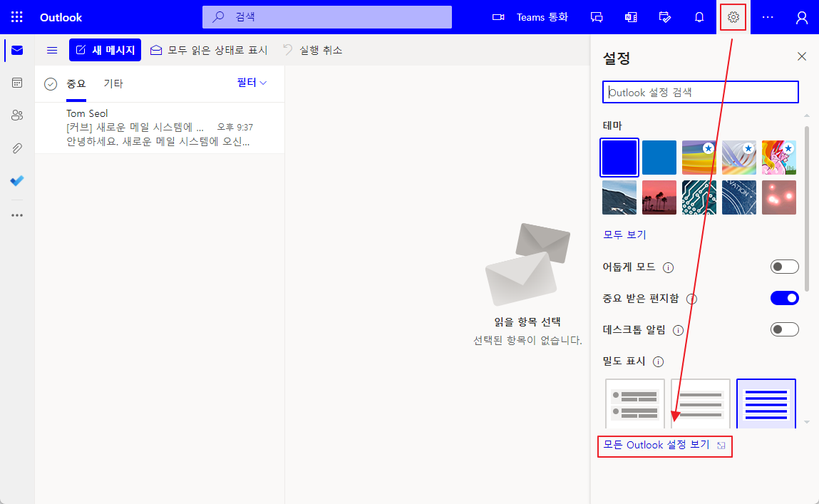Select the medium density layout option

click(701, 403)
